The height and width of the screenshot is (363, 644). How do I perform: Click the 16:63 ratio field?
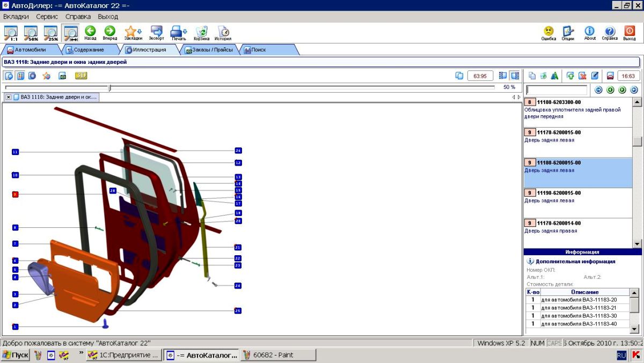(x=628, y=76)
